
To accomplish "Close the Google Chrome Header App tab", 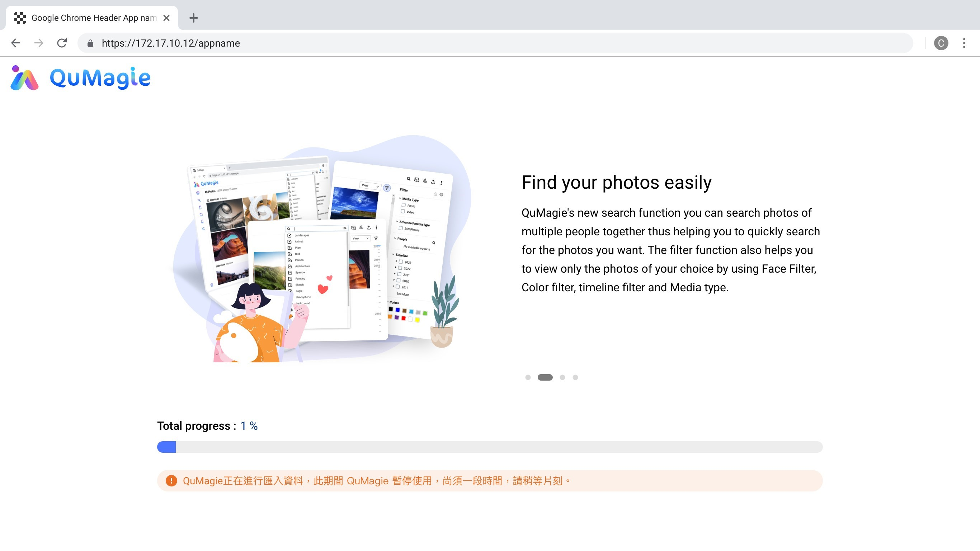I will tap(166, 18).
